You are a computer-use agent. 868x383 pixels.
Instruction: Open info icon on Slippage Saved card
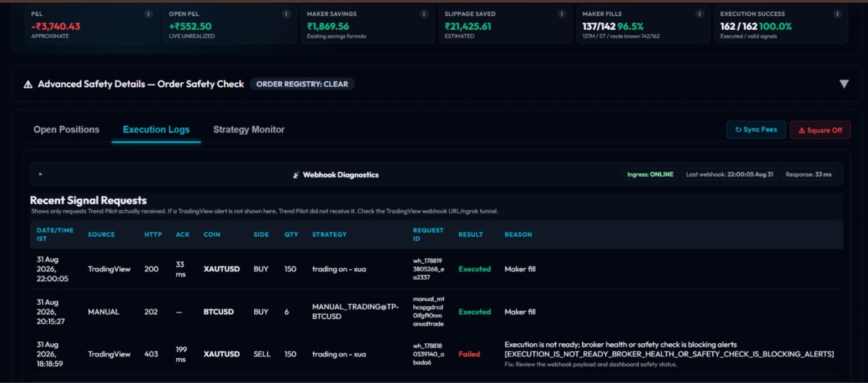click(x=562, y=14)
